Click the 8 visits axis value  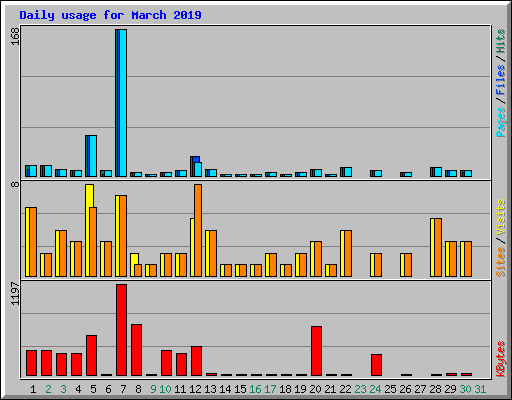click(15, 184)
